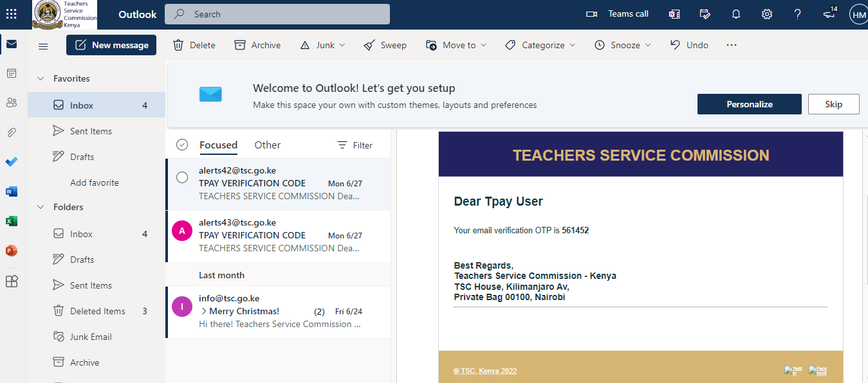Launch Word from the left app rail
Screen dimensions: 868x383
(x=12, y=191)
